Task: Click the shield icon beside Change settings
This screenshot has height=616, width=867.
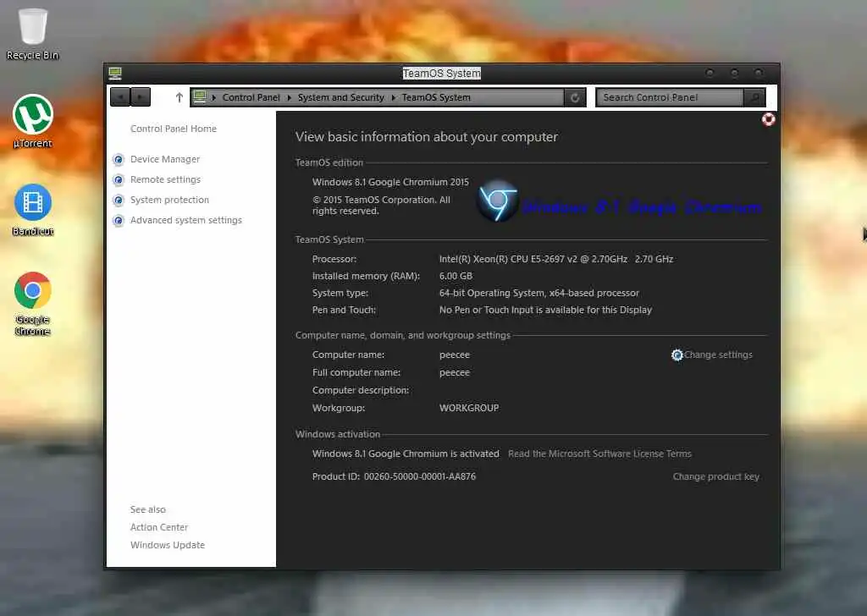Action: (676, 355)
